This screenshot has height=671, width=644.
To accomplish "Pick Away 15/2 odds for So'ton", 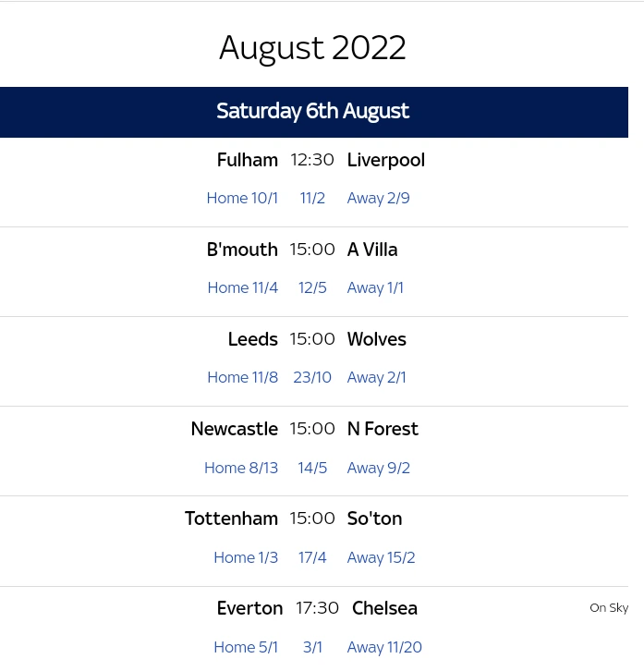I will pyautogui.click(x=381, y=557).
